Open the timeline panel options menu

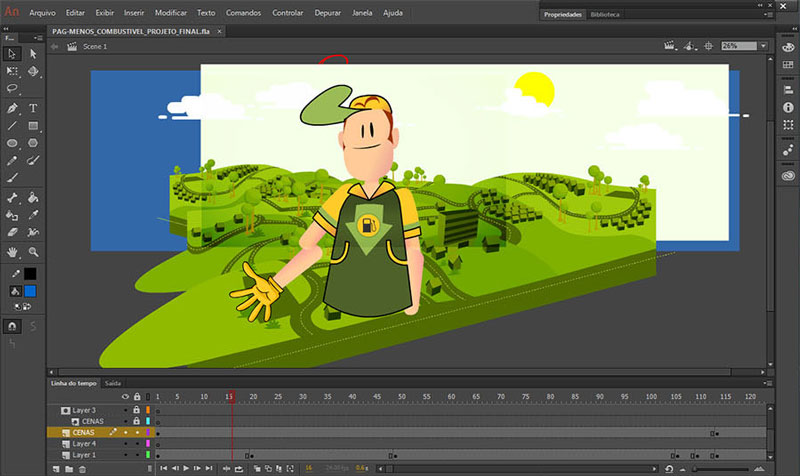(x=769, y=383)
